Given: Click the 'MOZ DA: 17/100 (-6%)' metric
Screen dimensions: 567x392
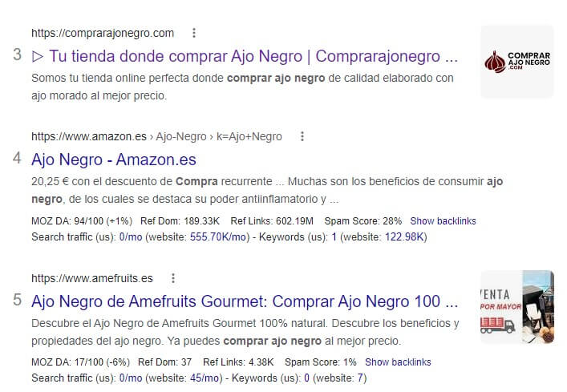Looking at the screenshot, I should point(81,362).
